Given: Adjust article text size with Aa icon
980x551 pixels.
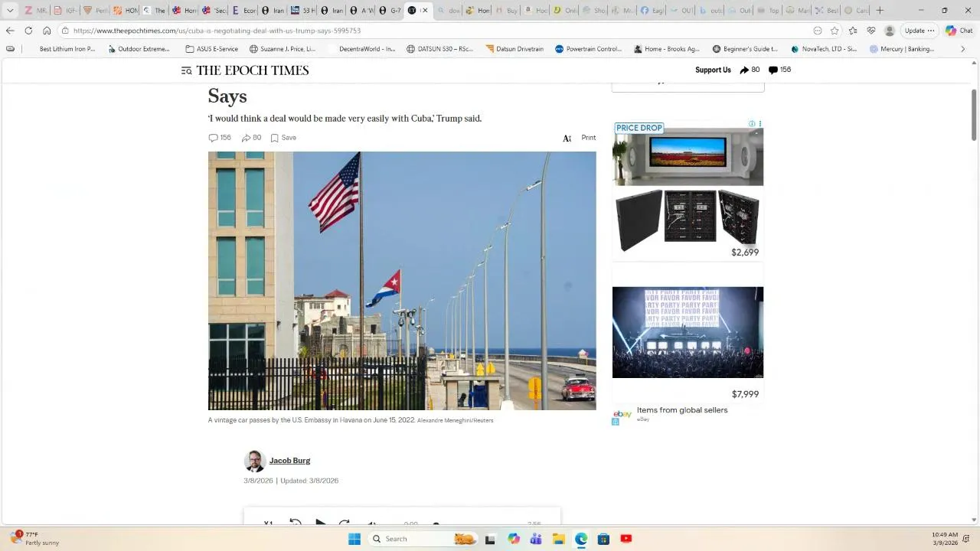Looking at the screenshot, I should [567, 139].
